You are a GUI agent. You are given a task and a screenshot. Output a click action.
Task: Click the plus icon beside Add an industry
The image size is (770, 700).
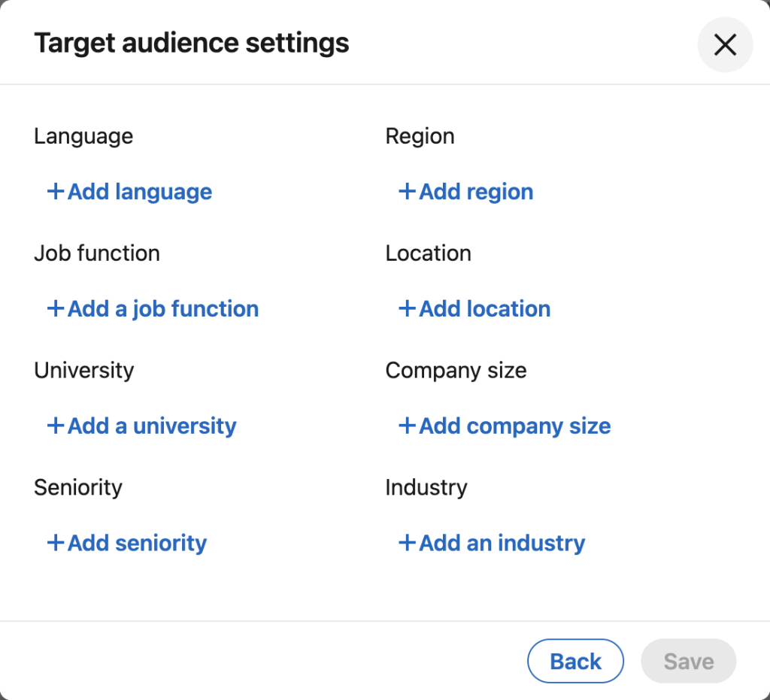click(x=407, y=544)
